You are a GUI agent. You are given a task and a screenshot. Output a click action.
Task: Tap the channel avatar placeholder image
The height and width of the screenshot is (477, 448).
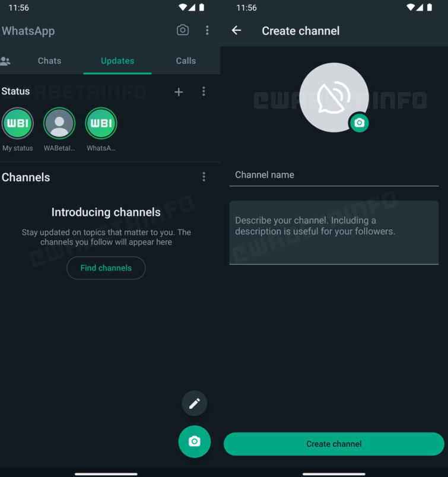[x=332, y=96]
